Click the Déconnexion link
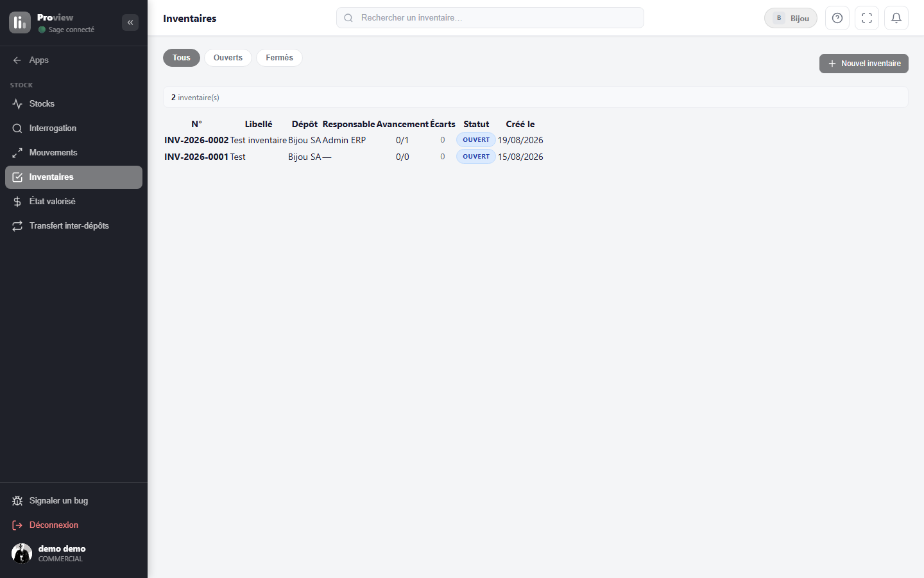924x578 pixels. click(x=74, y=525)
